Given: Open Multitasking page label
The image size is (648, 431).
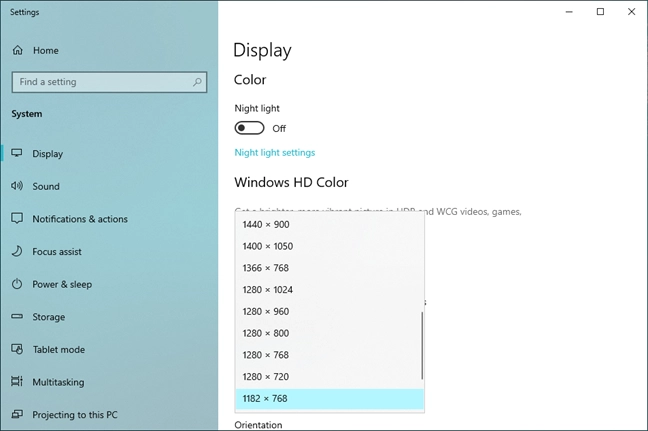Looking at the screenshot, I should (58, 382).
